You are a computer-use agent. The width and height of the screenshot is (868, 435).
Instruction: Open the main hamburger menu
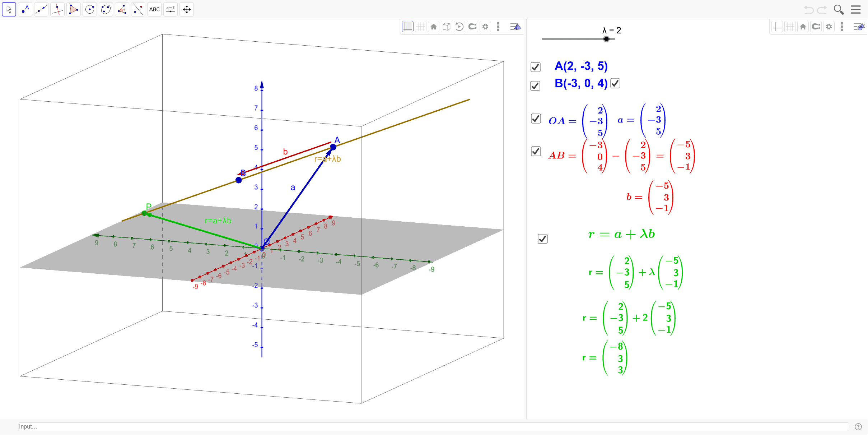[856, 9]
